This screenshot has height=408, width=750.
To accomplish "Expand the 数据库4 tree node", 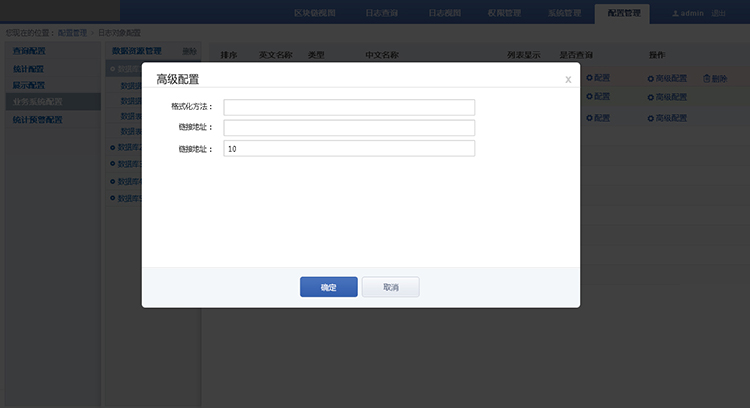I will 126,182.
